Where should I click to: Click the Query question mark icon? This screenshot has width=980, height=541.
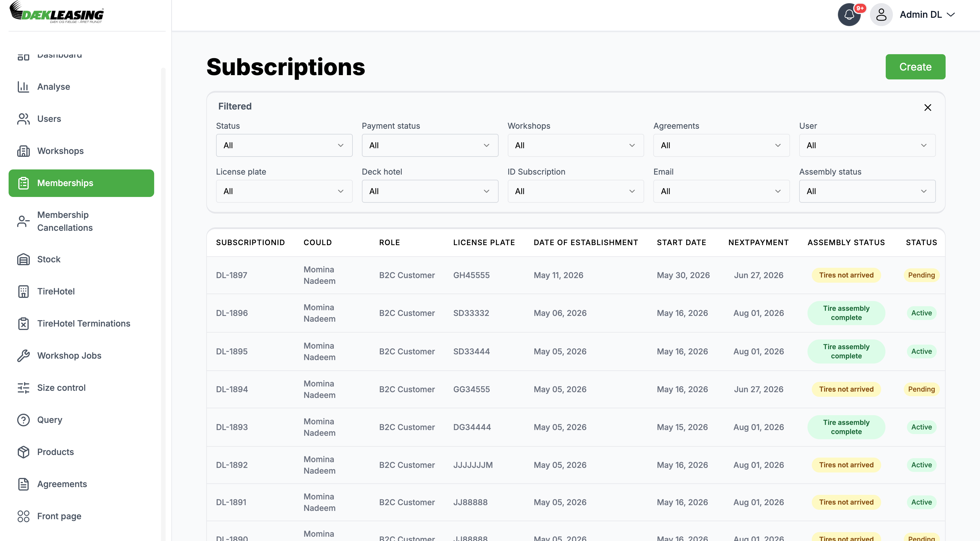tap(23, 420)
